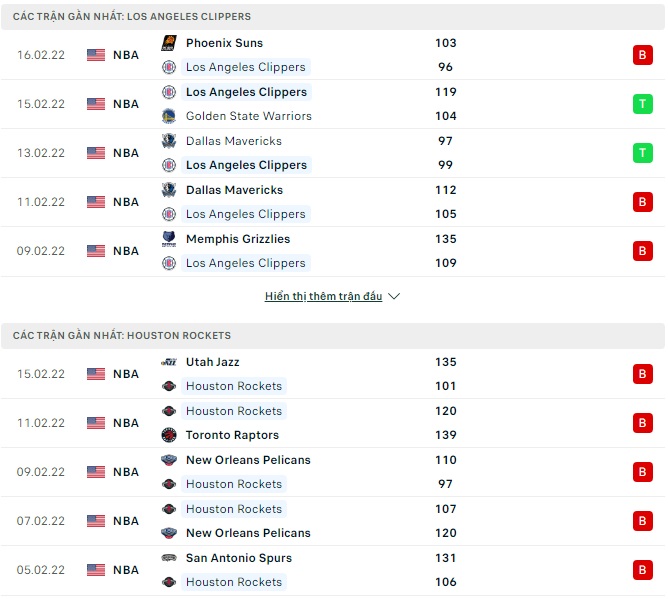The width and height of the screenshot is (668, 599).
Task: Click the 135 score for Memphis Grizzlies
Action: coord(446,239)
